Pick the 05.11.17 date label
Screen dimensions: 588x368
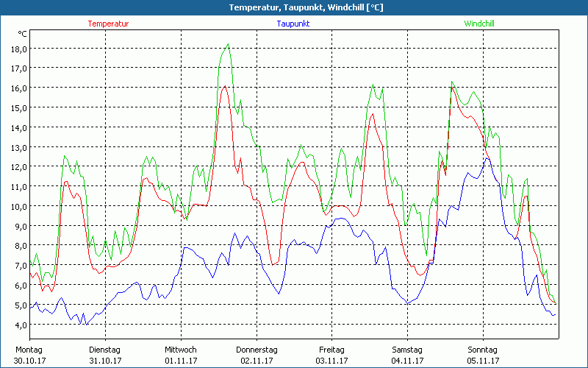click(483, 361)
